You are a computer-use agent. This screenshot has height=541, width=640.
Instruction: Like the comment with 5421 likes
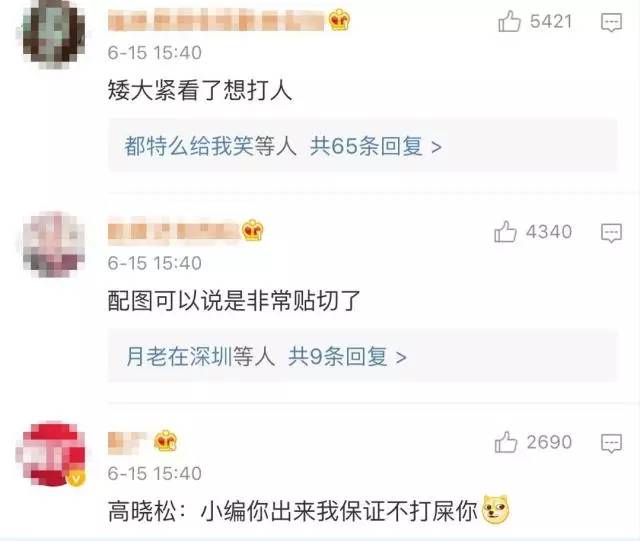509,21
